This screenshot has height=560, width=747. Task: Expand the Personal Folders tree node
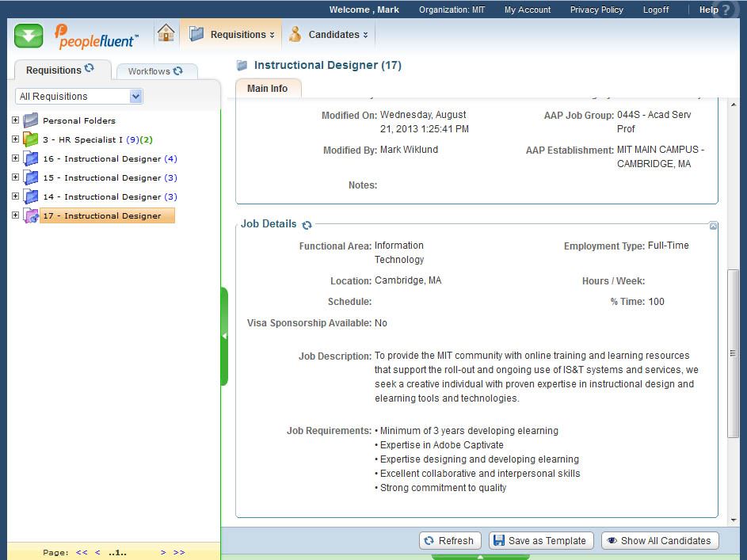15,120
